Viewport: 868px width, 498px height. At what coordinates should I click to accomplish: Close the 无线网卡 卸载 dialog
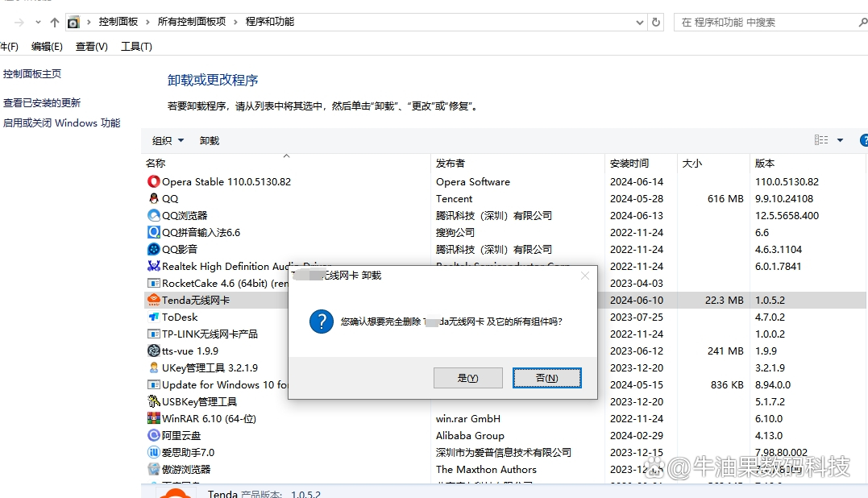click(584, 276)
